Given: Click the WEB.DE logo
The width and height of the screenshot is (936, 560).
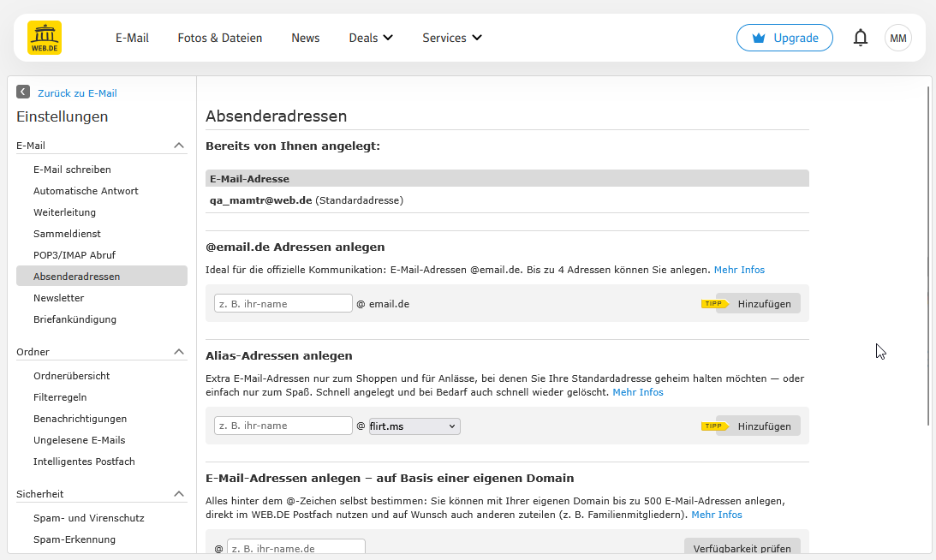Looking at the screenshot, I should (44, 37).
